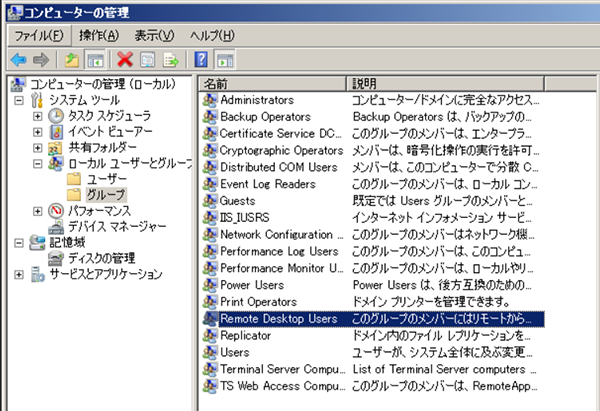Click the Replicator group icon

click(x=210, y=336)
